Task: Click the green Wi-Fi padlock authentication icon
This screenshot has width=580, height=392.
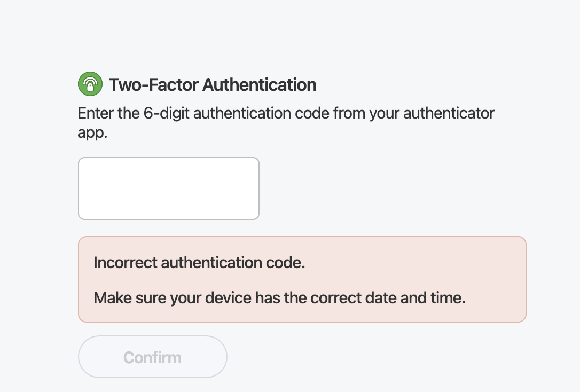Action: point(90,84)
